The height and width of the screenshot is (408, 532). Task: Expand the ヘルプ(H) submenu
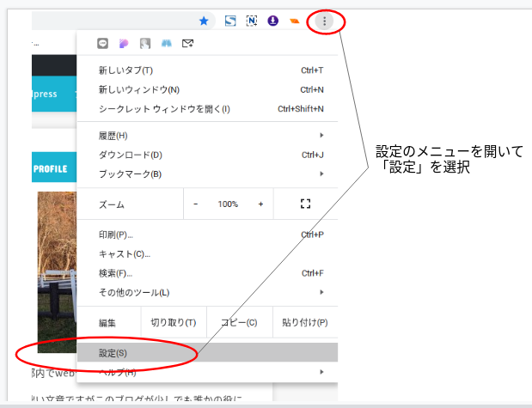tap(207, 372)
